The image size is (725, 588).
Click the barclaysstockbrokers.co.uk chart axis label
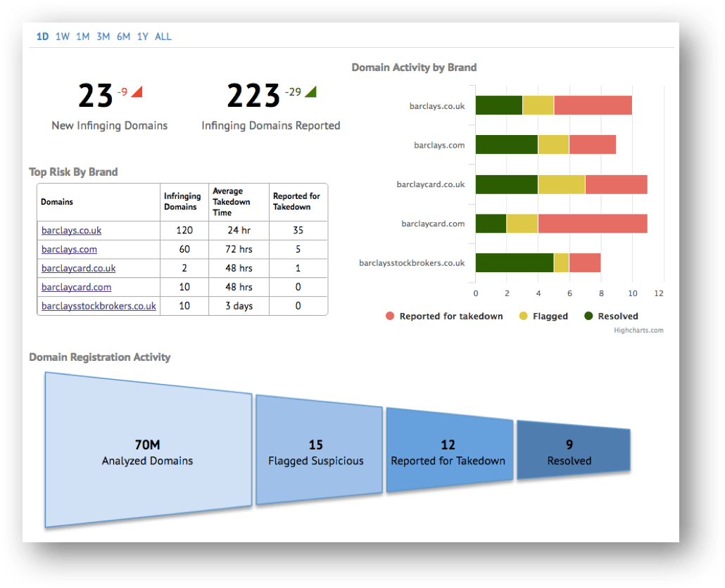point(412,263)
